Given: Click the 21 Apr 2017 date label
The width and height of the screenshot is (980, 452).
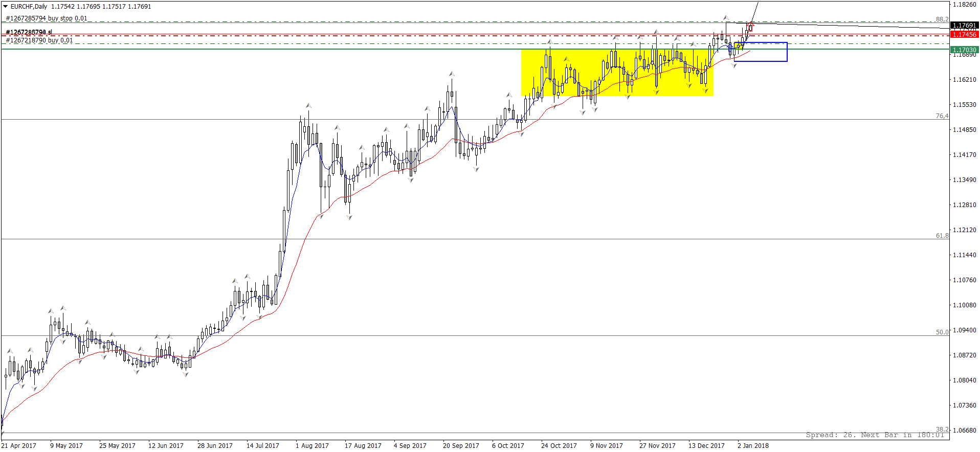Looking at the screenshot, I should point(19,446).
